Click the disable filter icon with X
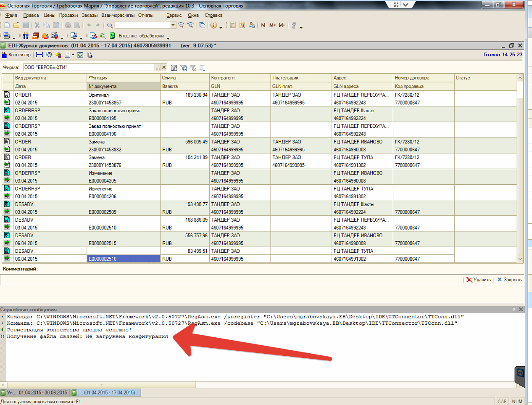Image resolution: width=532 pixels, height=405 pixels. point(193,68)
